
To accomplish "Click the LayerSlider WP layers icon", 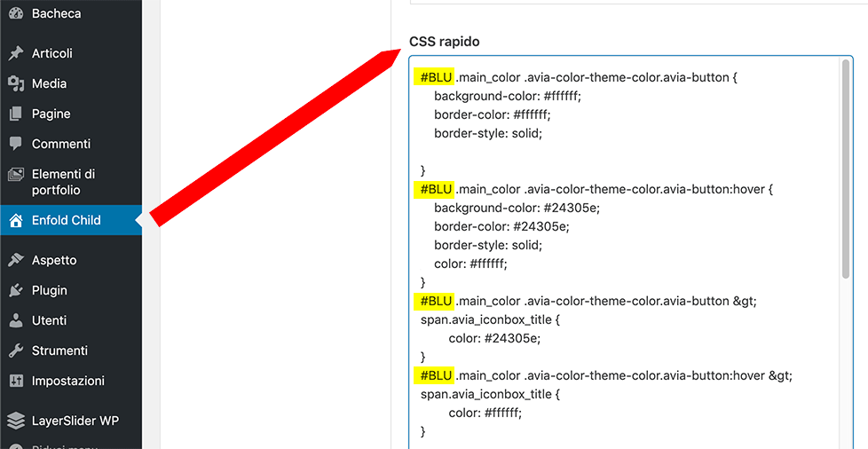I will 16,421.
